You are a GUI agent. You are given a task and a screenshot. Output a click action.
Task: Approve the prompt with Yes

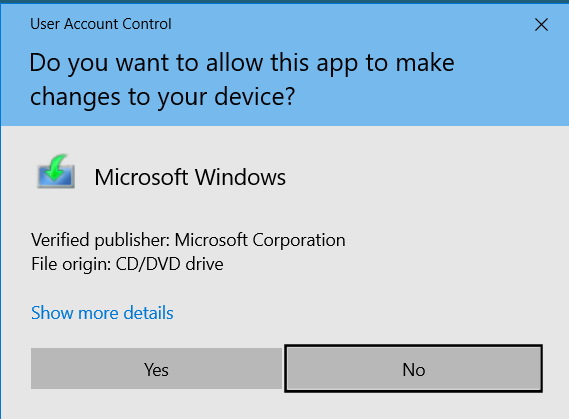click(x=156, y=369)
